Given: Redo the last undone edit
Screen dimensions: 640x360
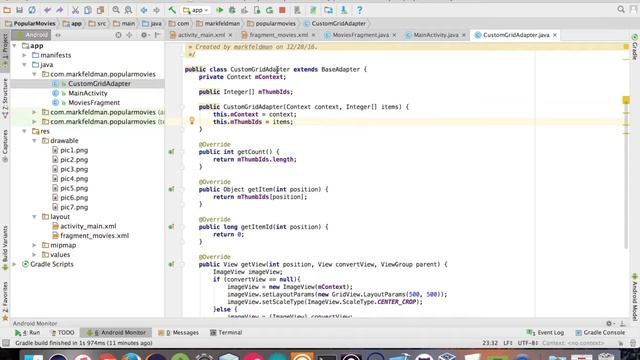Looking at the screenshot, I should [x=60, y=10].
